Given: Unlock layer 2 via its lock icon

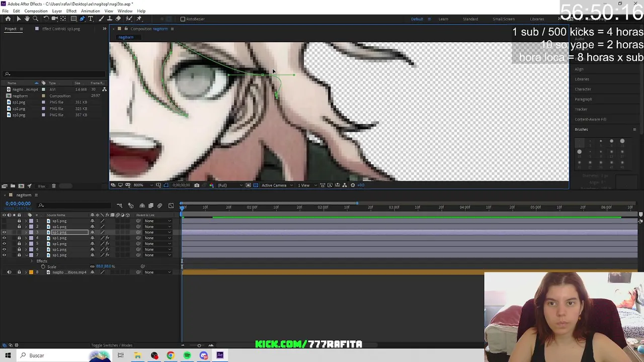Looking at the screenshot, I should [x=19, y=227].
